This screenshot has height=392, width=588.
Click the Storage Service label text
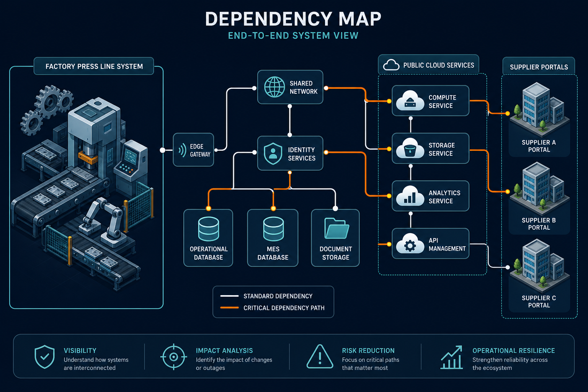[x=442, y=149]
